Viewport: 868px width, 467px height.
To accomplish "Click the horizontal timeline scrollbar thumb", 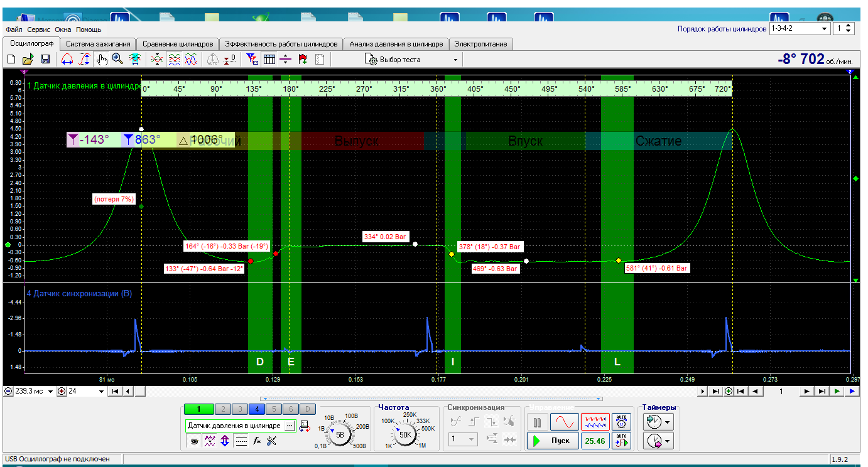I will tap(141, 391).
